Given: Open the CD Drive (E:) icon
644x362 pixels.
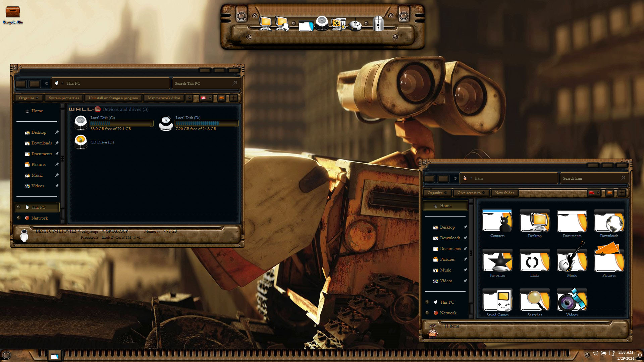Looking at the screenshot, I should [81, 142].
